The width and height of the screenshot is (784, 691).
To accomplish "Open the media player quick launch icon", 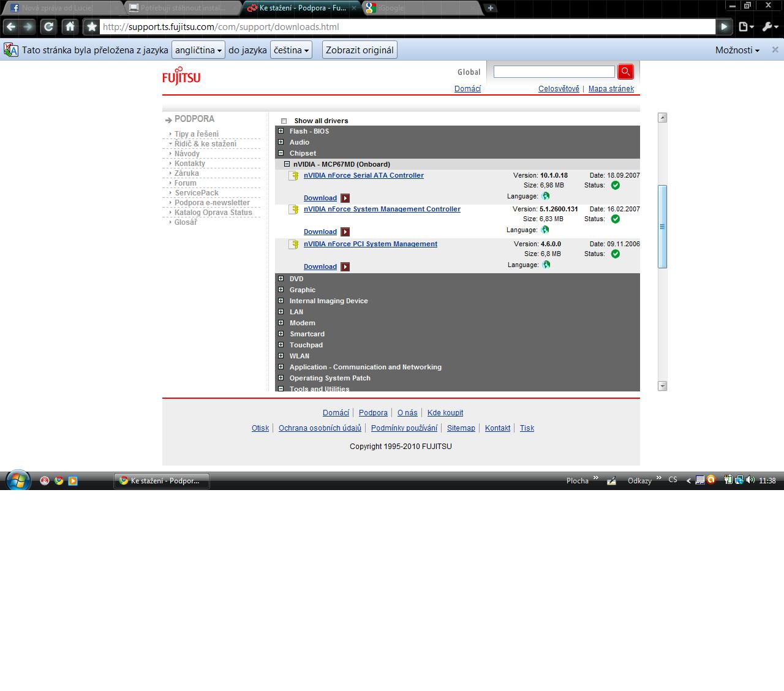I will coord(73,481).
